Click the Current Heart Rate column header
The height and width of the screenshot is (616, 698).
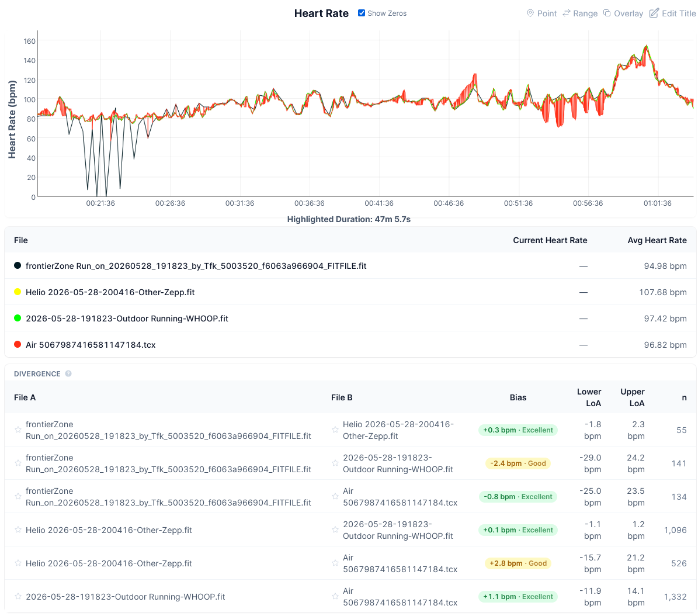[550, 240]
